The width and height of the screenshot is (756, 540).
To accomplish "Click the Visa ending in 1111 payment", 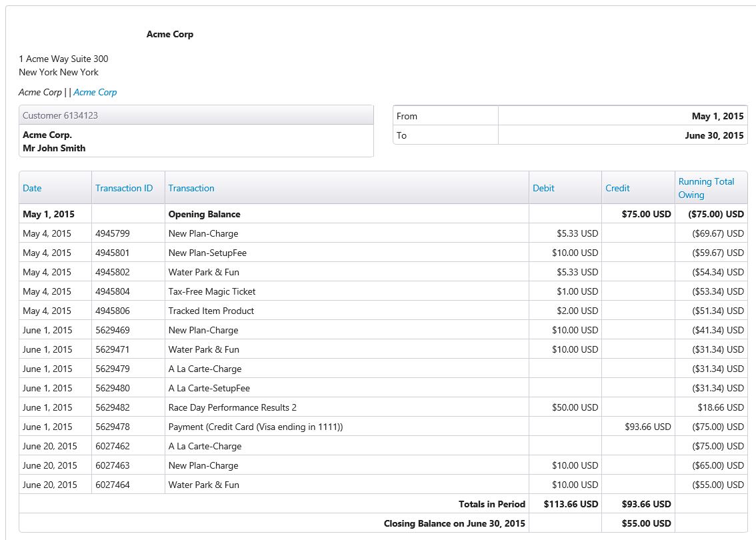I will tap(255, 427).
